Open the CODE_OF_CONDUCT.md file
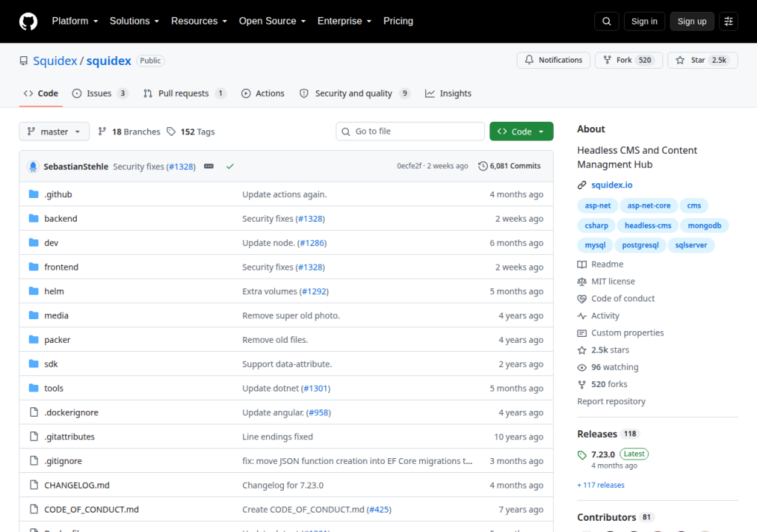This screenshot has width=757, height=532. pyautogui.click(x=91, y=509)
